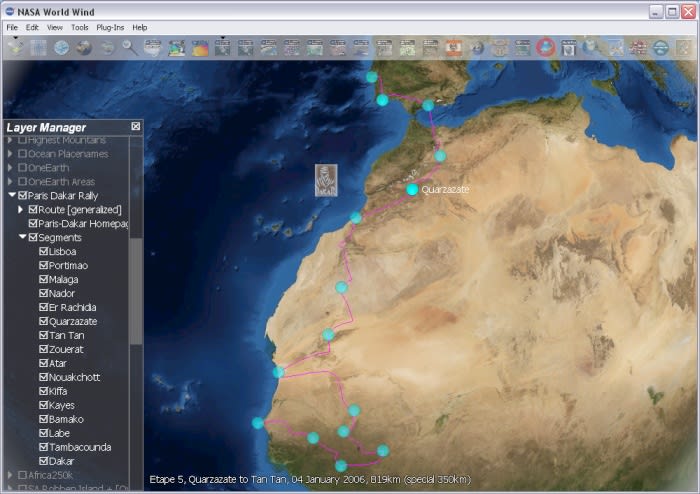Click the Etape 5 status description text

coord(310,479)
